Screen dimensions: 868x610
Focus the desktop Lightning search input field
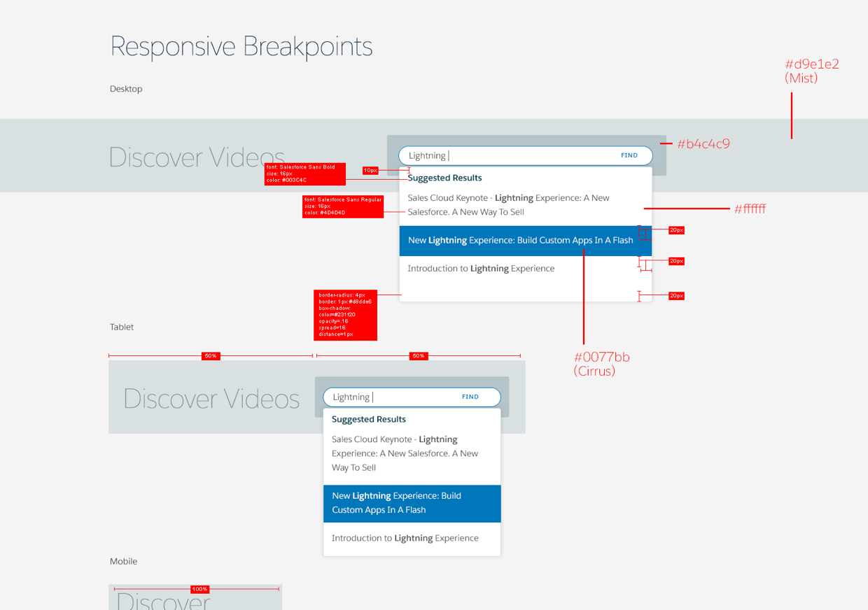coord(504,155)
